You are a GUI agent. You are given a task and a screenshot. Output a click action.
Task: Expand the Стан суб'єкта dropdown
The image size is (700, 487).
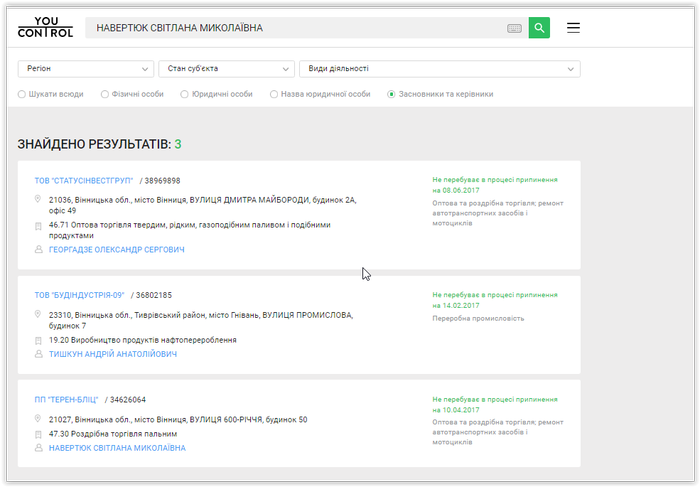click(226, 69)
